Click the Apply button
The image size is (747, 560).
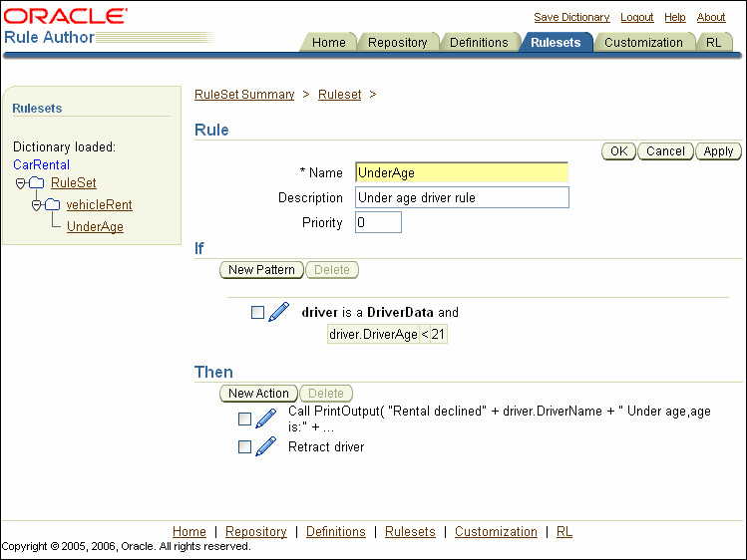pos(718,151)
